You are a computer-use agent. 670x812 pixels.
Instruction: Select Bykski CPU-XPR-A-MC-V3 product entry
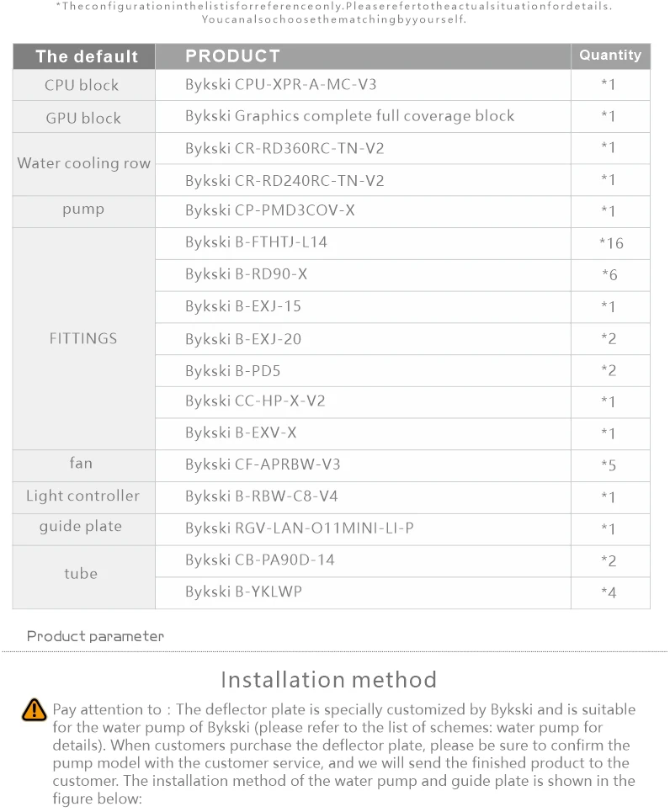click(281, 84)
